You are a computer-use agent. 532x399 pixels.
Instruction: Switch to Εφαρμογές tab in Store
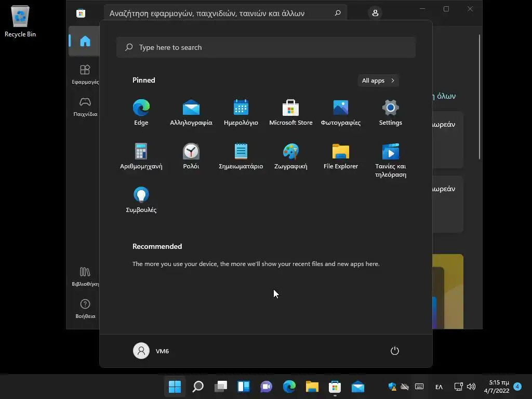[85, 75]
